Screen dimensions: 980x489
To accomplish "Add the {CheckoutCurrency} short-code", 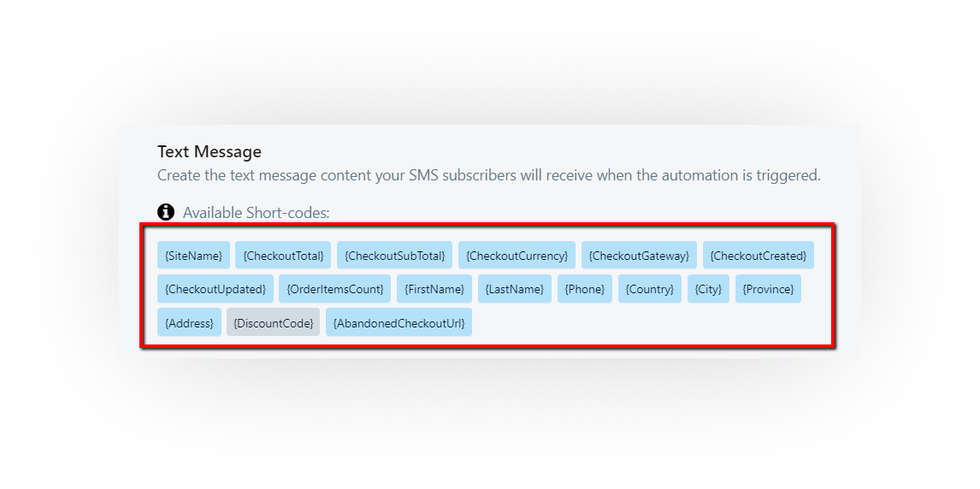I will [517, 256].
